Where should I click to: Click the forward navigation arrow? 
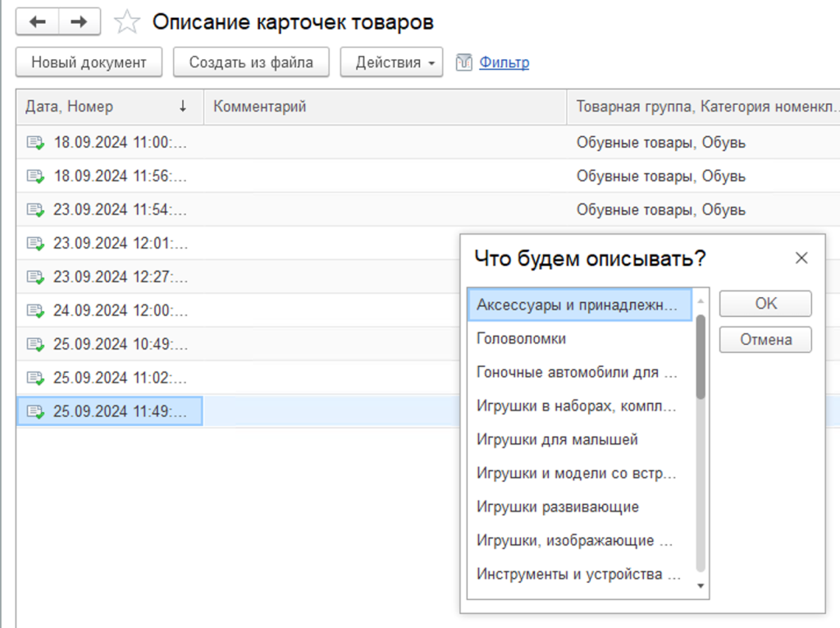[x=79, y=22]
